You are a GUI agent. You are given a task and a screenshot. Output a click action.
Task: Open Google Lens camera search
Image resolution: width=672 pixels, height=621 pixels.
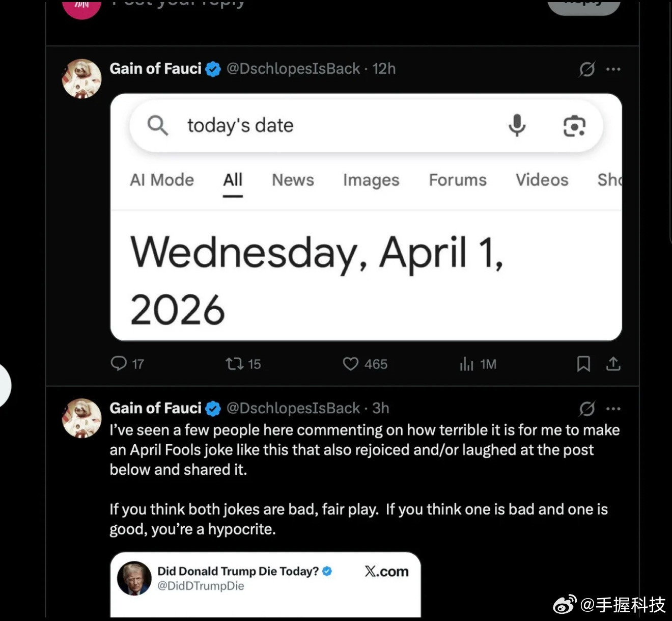575,126
